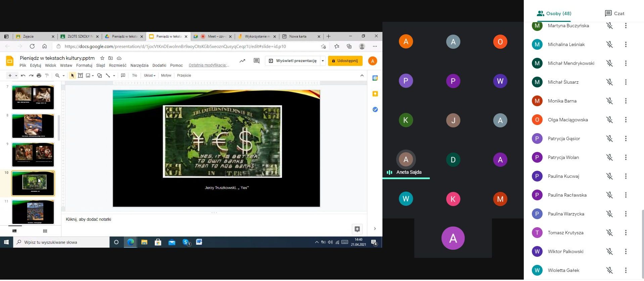Open presentation options dropdown beside Wyświetl prezentację
644x281 pixels.
323,61
